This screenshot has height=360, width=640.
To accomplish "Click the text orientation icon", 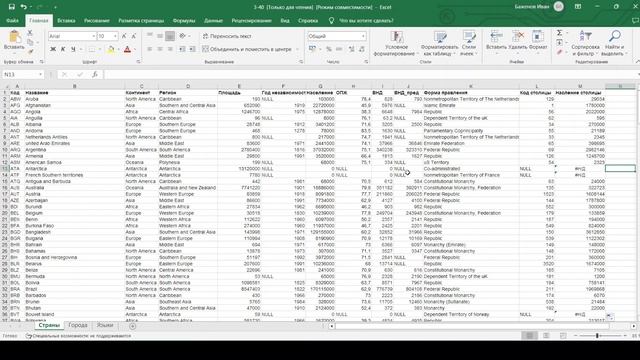I will coord(183,36).
